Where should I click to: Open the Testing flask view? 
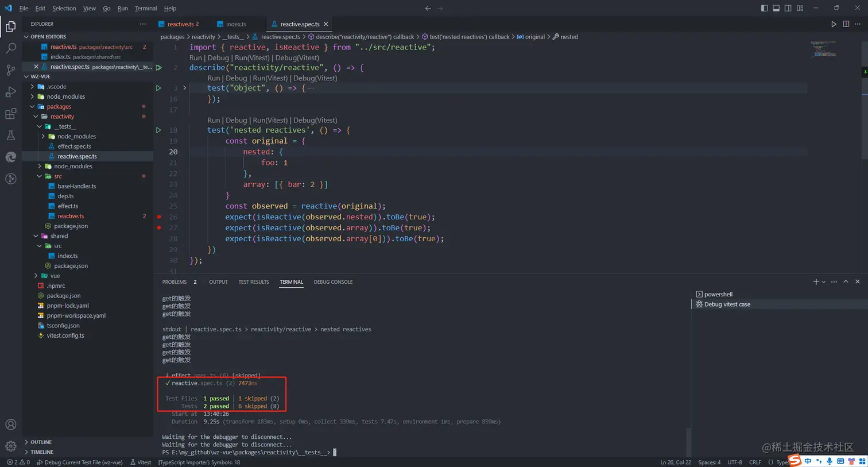click(x=10, y=136)
